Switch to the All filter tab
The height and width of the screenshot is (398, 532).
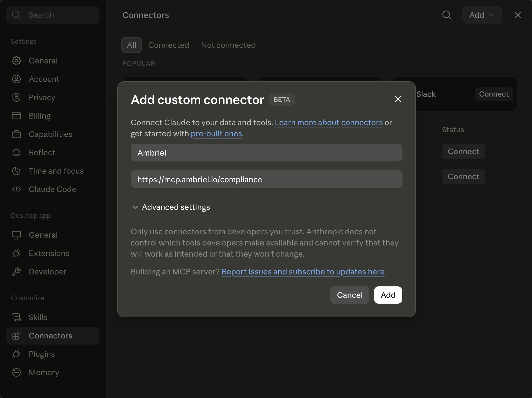[131, 45]
